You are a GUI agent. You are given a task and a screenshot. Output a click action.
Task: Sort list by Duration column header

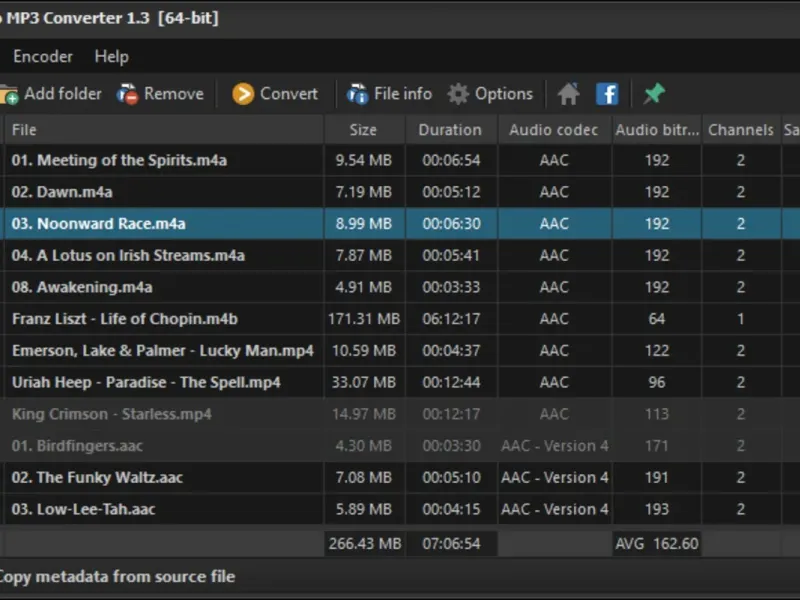coord(451,130)
